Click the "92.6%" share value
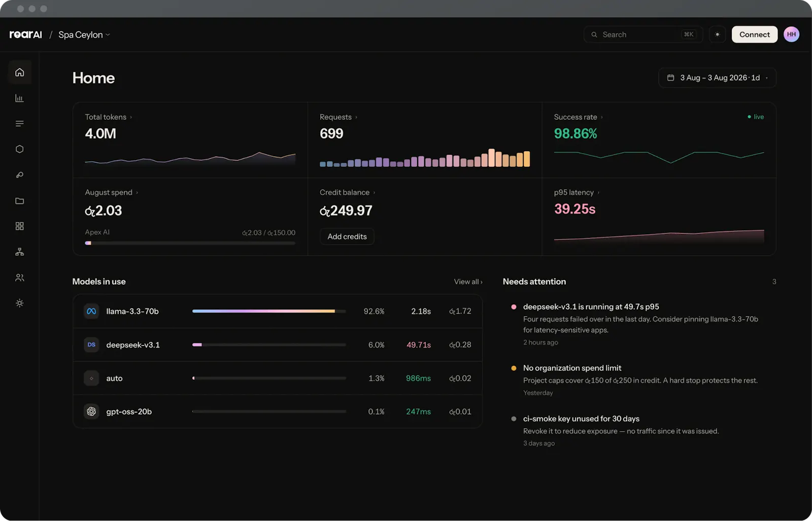Viewport: 812px width, 521px height. click(x=374, y=311)
